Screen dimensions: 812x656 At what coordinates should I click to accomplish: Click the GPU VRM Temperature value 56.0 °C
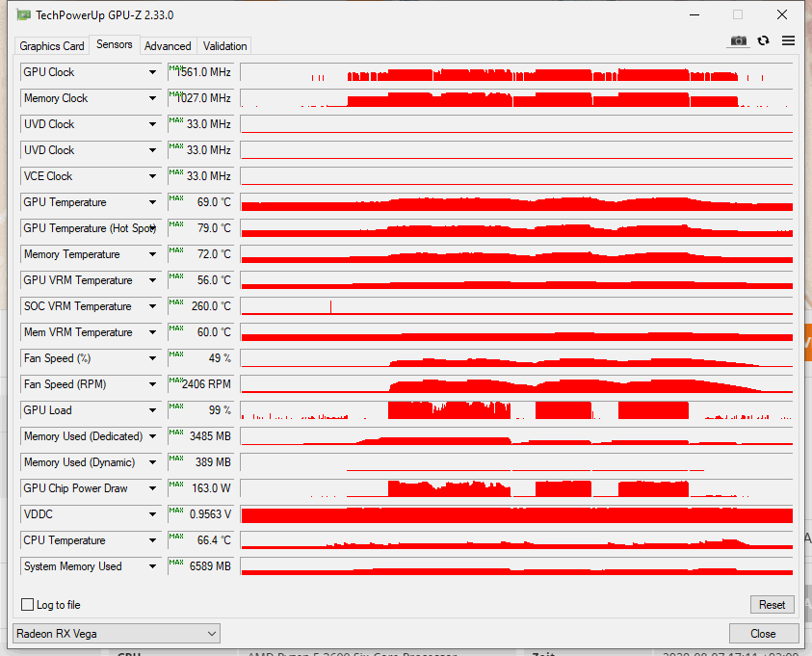pyautogui.click(x=201, y=280)
